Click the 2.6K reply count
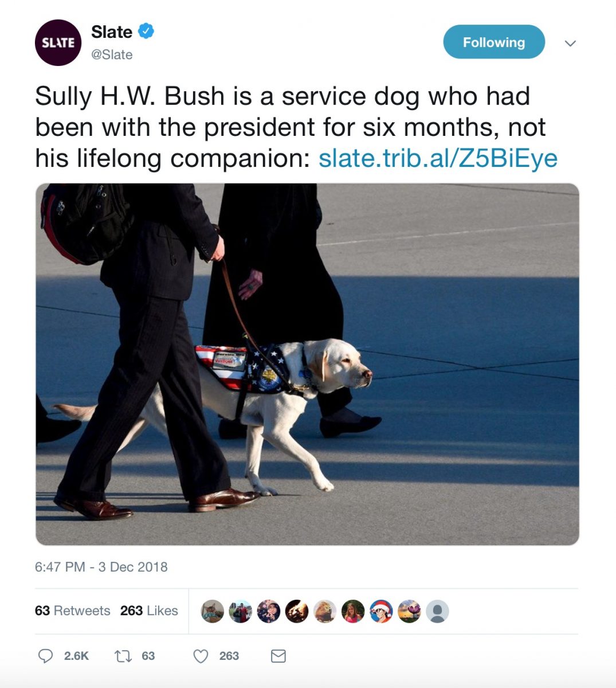 76,656
